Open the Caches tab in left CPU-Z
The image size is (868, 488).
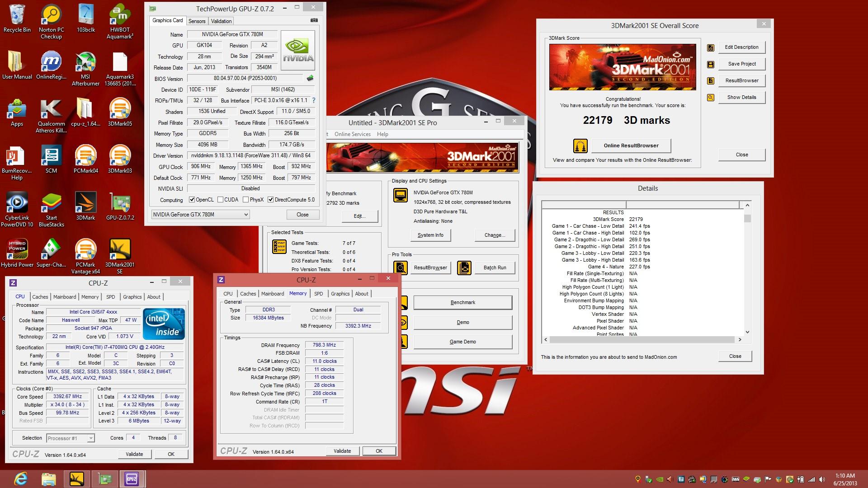(40, 297)
